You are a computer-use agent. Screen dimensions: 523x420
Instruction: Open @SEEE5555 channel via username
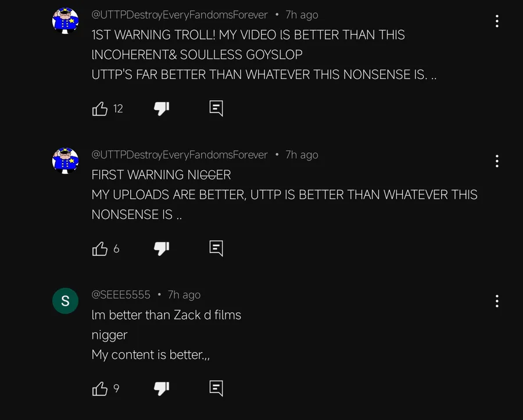121,295
